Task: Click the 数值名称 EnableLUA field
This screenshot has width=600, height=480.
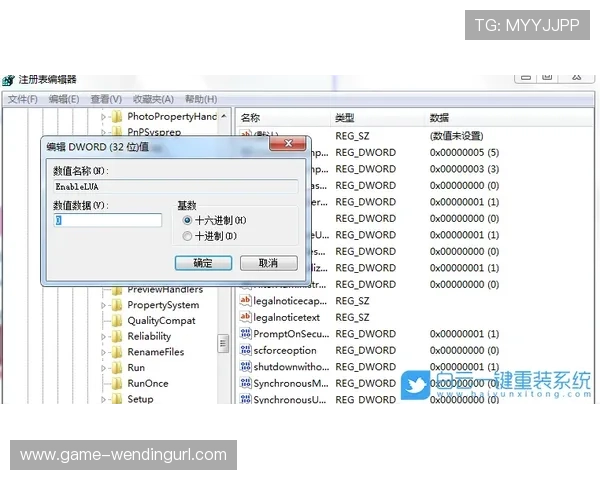Action: (176, 187)
